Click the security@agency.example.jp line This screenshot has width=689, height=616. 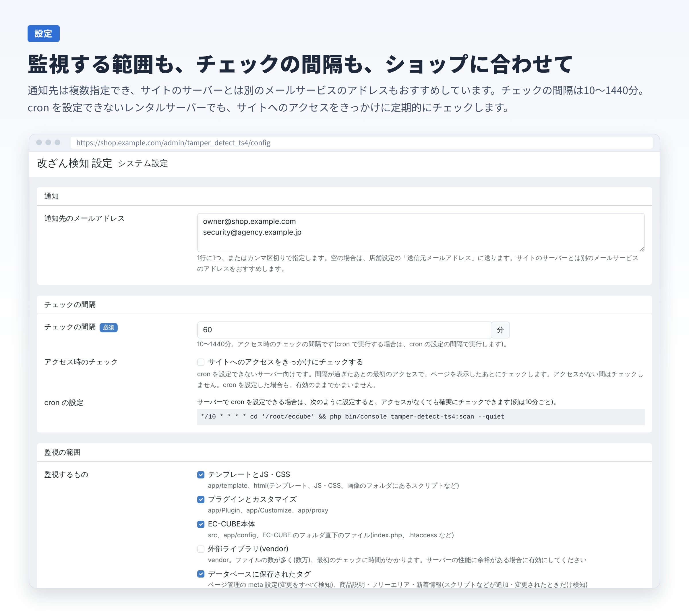(252, 232)
